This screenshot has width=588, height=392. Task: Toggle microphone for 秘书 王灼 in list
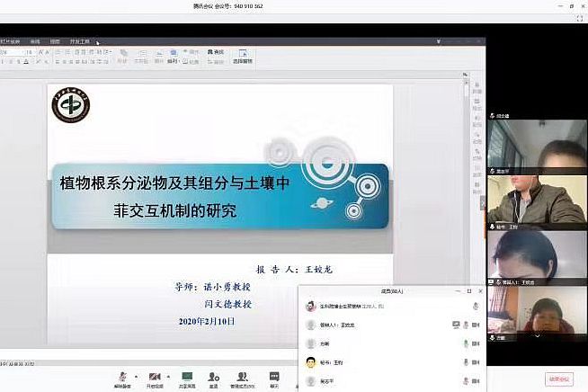point(466,361)
